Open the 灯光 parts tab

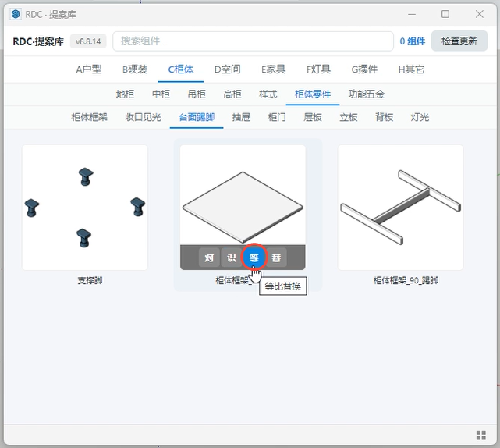pyautogui.click(x=420, y=117)
